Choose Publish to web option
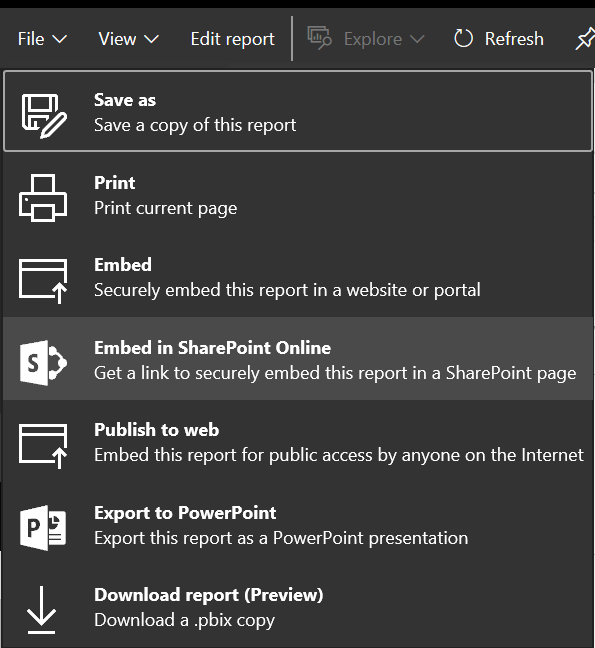Screen dimensions: 595x648 (x=298, y=441)
